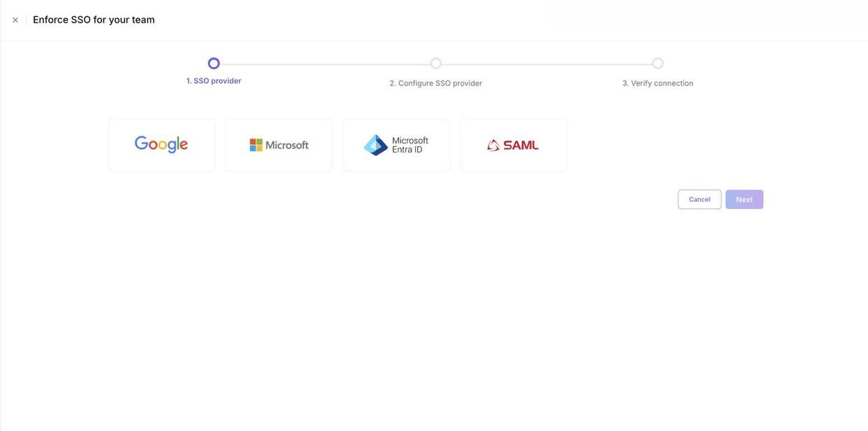Close the Enforce SSO dialog

15,20
